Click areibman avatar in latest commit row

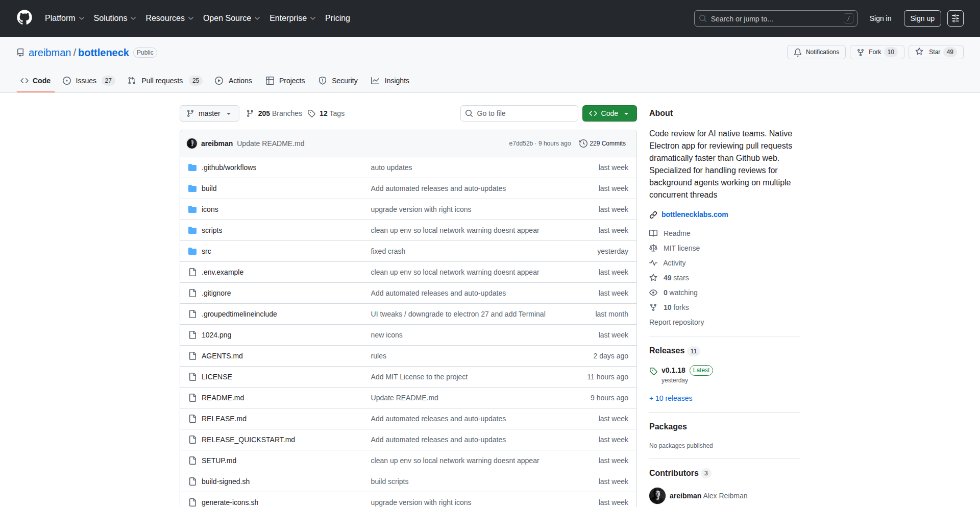[192, 143]
